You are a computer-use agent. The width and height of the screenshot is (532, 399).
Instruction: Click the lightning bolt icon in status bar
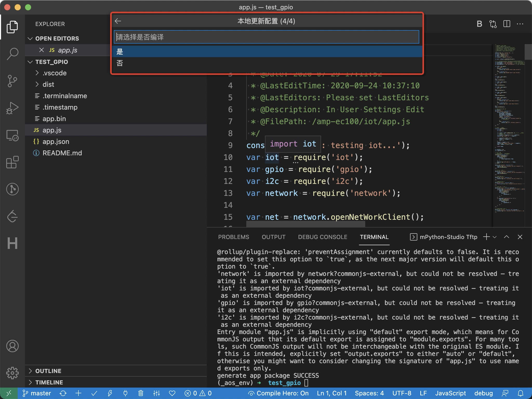click(x=110, y=393)
